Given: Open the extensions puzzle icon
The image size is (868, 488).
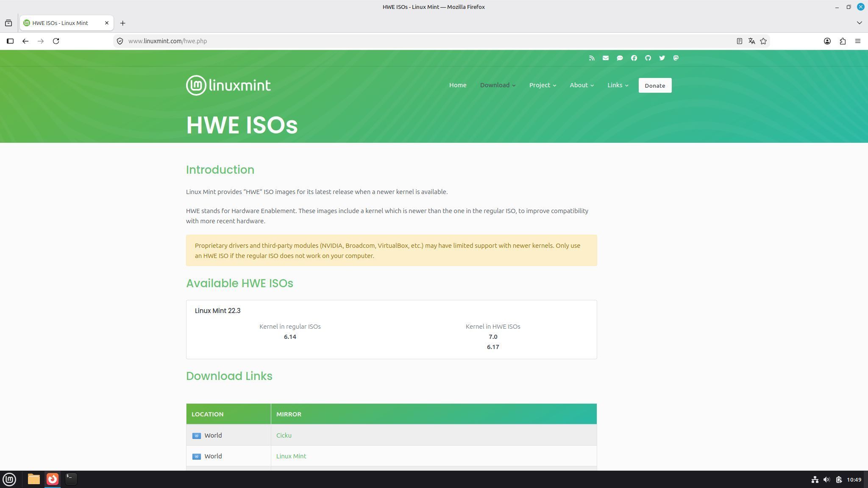Looking at the screenshot, I should point(843,41).
